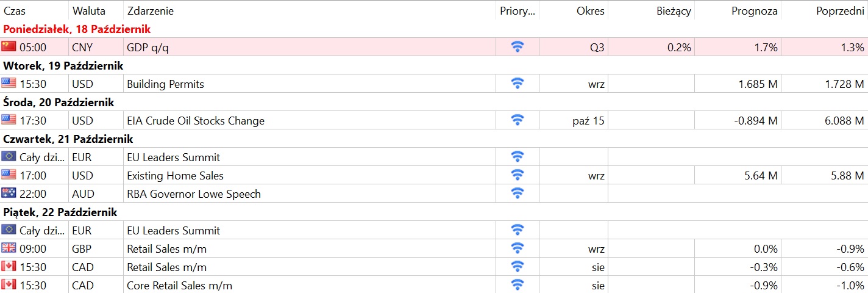Viewport: 868px width, 293px height.
Task: Click priority icon for Core Retail Sales m/m
Action: (517, 285)
